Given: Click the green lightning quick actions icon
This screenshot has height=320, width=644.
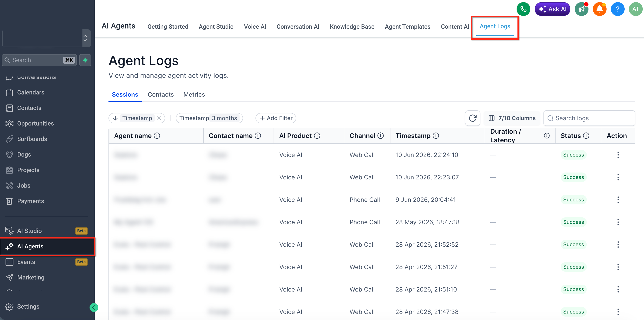Looking at the screenshot, I should click(x=85, y=60).
